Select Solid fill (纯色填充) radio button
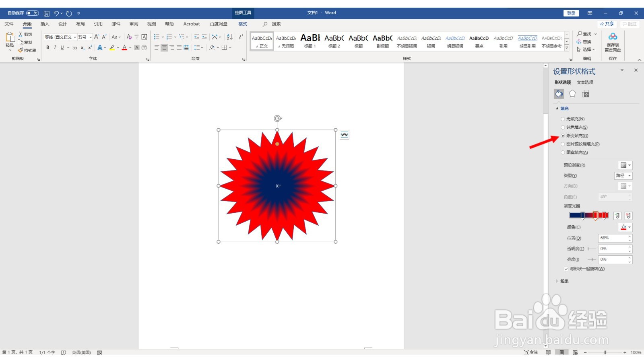Viewport: 644px width, 362px height. pyautogui.click(x=563, y=128)
